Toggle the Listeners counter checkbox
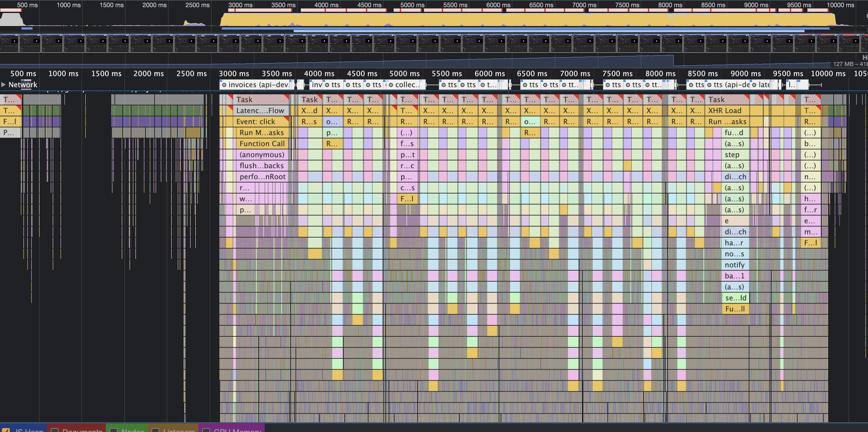This screenshot has width=868, height=432. pos(155,430)
